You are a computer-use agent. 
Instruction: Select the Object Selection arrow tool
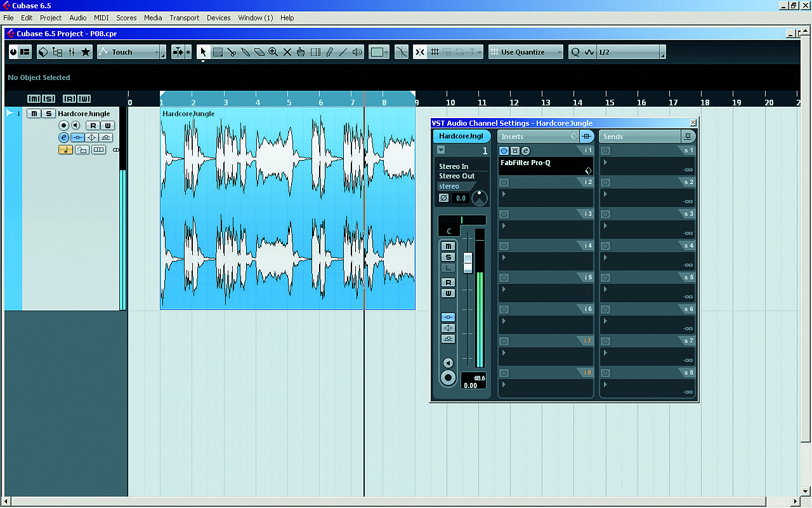tap(203, 52)
